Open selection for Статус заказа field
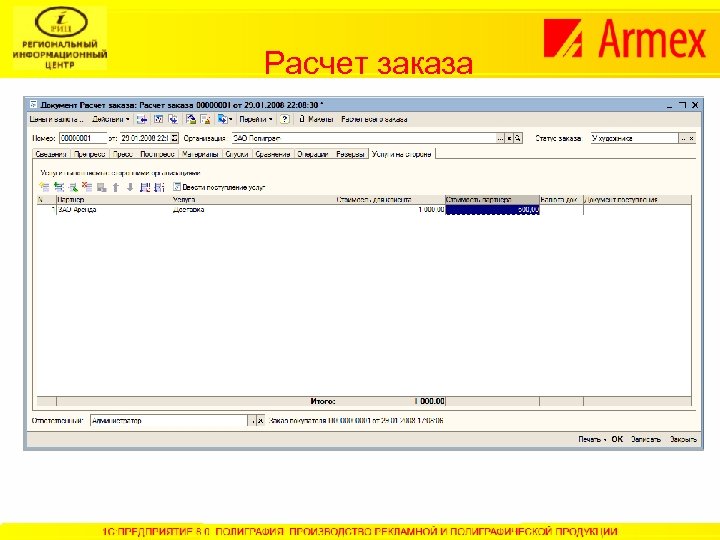The height and width of the screenshot is (540, 720). tap(683, 138)
